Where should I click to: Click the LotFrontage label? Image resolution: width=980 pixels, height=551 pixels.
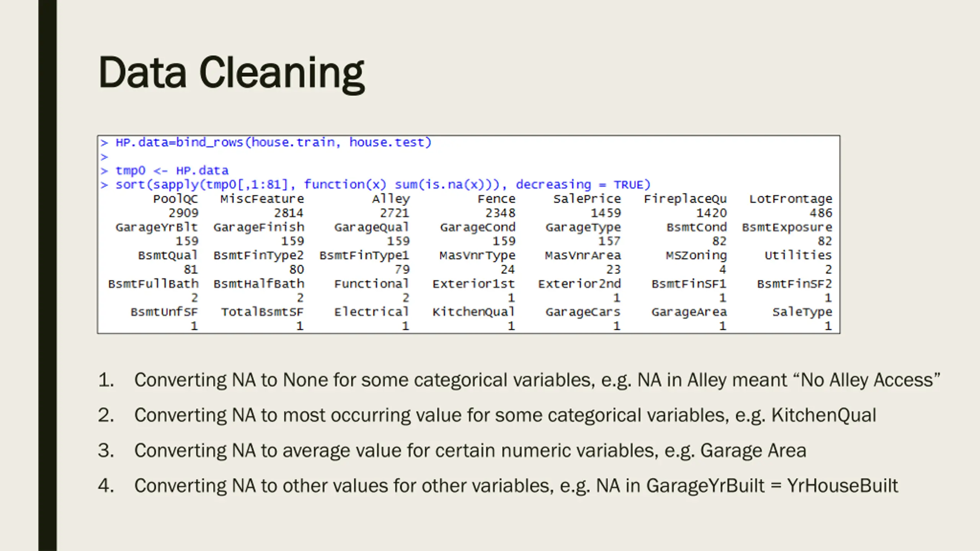pyautogui.click(x=791, y=199)
